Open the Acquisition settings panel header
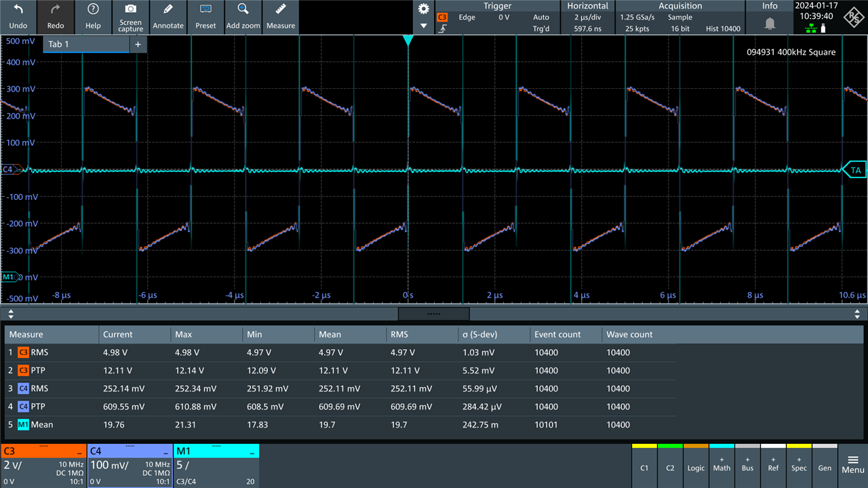Viewport: 868px width, 488px height. tap(680, 5)
